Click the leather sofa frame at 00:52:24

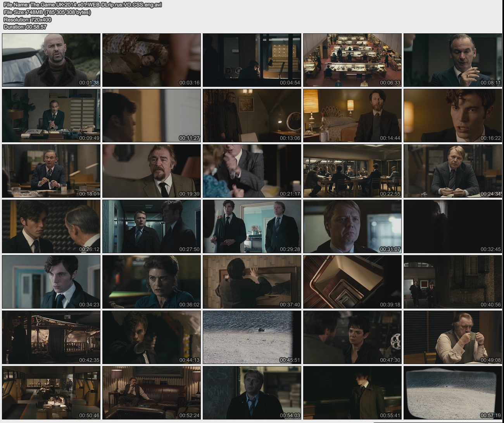[152, 393]
